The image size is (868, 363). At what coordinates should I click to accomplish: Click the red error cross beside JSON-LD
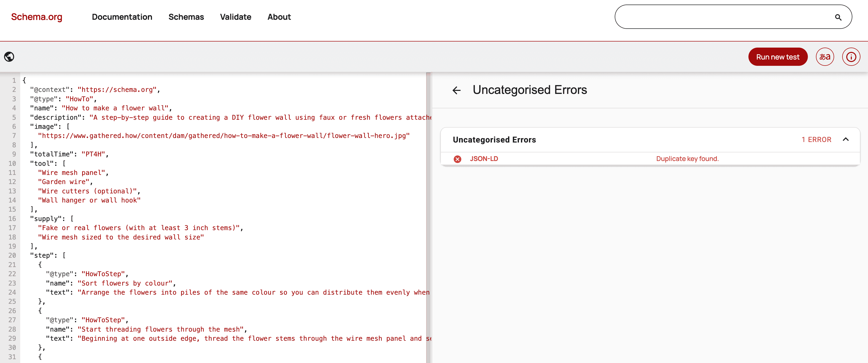coord(457,159)
